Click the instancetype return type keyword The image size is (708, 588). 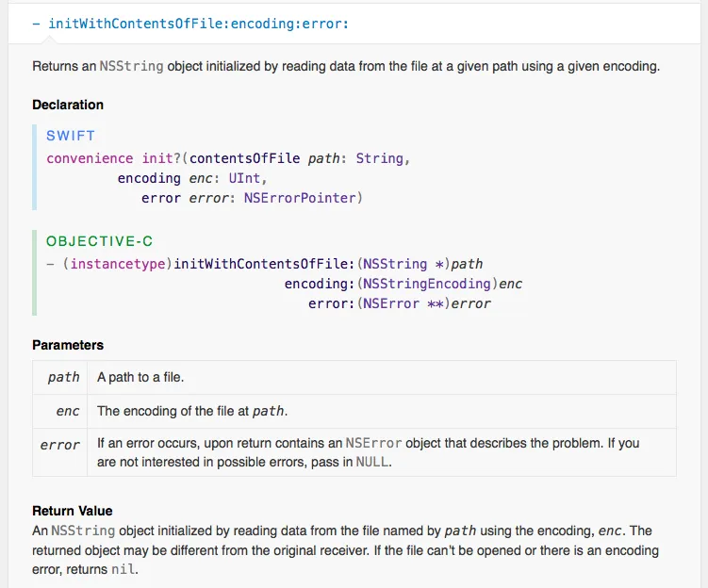(118, 264)
